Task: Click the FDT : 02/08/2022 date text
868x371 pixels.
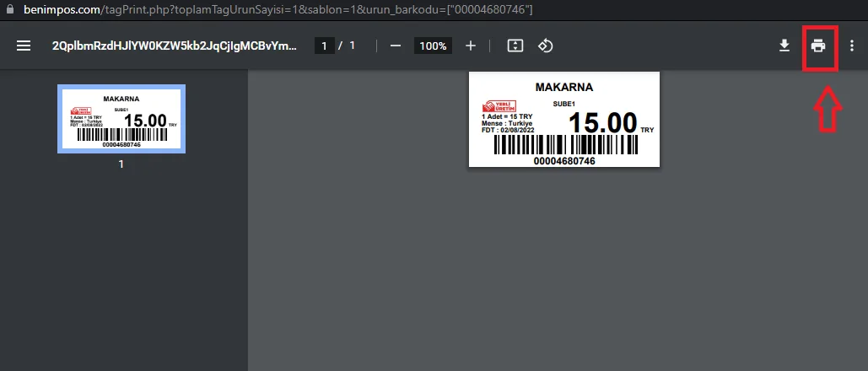Action: point(507,130)
